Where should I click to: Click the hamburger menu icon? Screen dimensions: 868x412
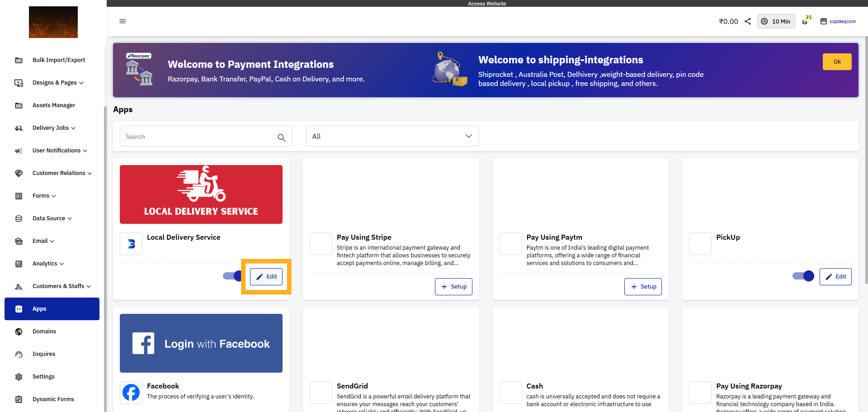[123, 21]
